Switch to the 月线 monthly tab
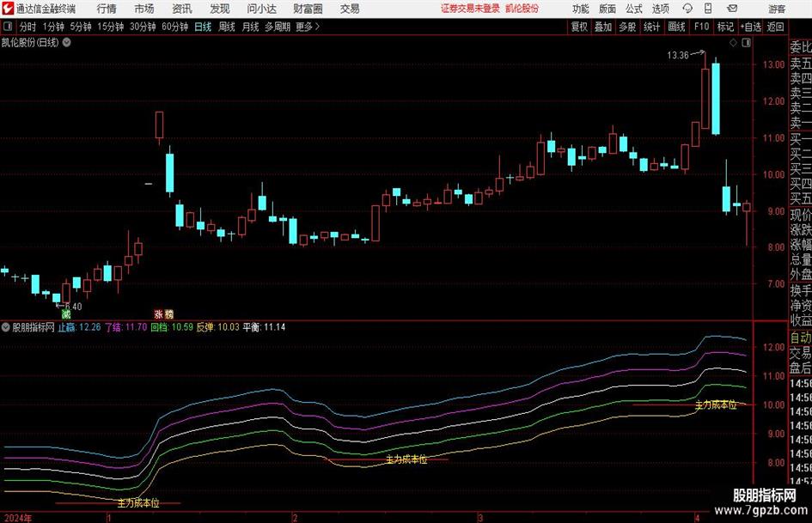This screenshot has height=523, width=812. tap(250, 27)
